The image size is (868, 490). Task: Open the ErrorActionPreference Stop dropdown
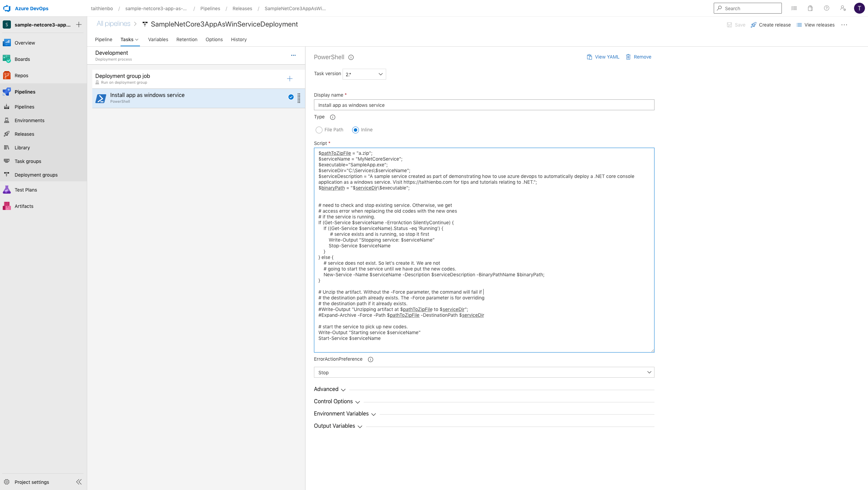coord(484,372)
